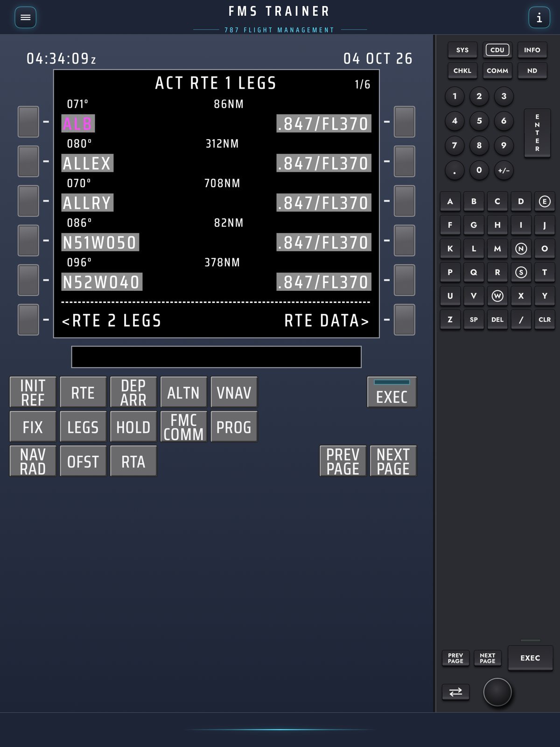Image resolution: width=560 pixels, height=747 pixels.
Task: Click the VNAV function key
Action: (x=234, y=392)
